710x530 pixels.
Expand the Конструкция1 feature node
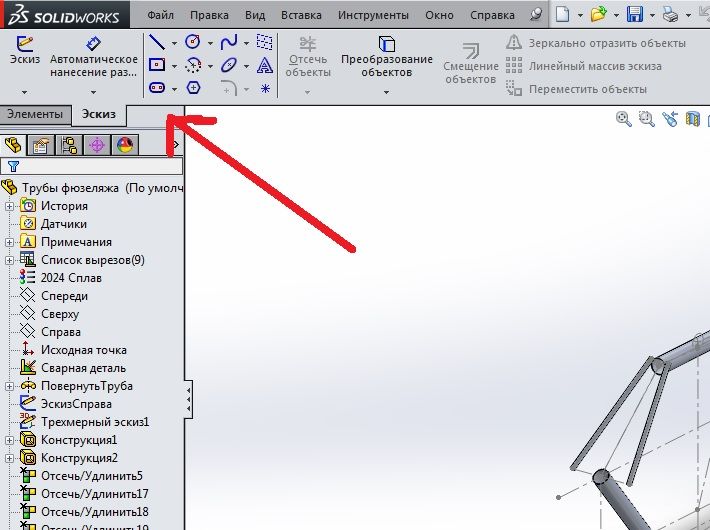10,440
